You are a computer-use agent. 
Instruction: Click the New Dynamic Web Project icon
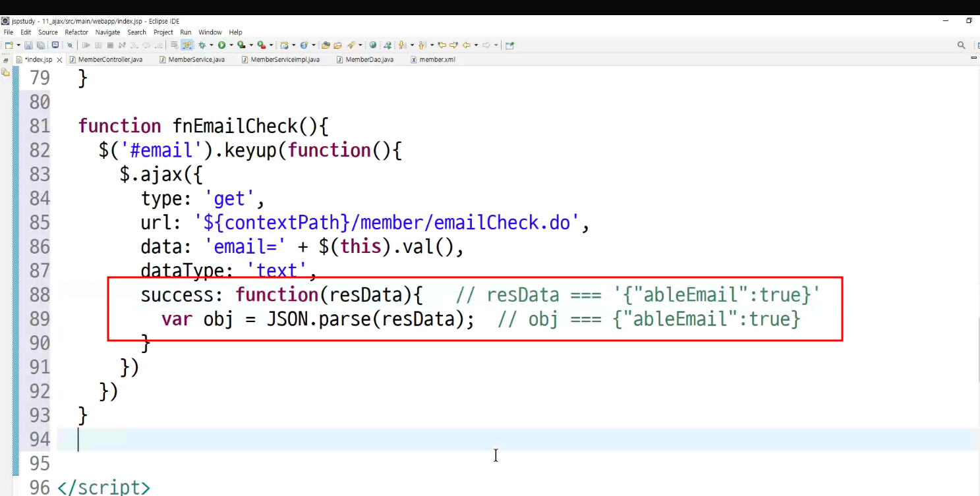(x=284, y=45)
